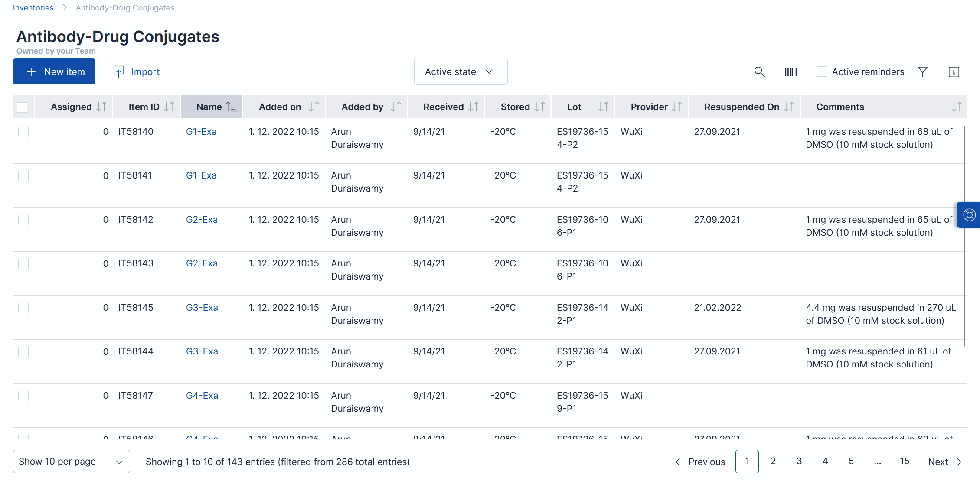The height and width of the screenshot is (481, 980).
Task: Open the Show 10 per page dropdown
Action: [x=72, y=461]
